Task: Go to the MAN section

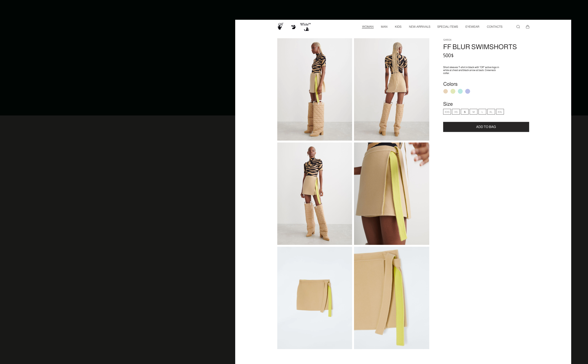Action: (384, 27)
